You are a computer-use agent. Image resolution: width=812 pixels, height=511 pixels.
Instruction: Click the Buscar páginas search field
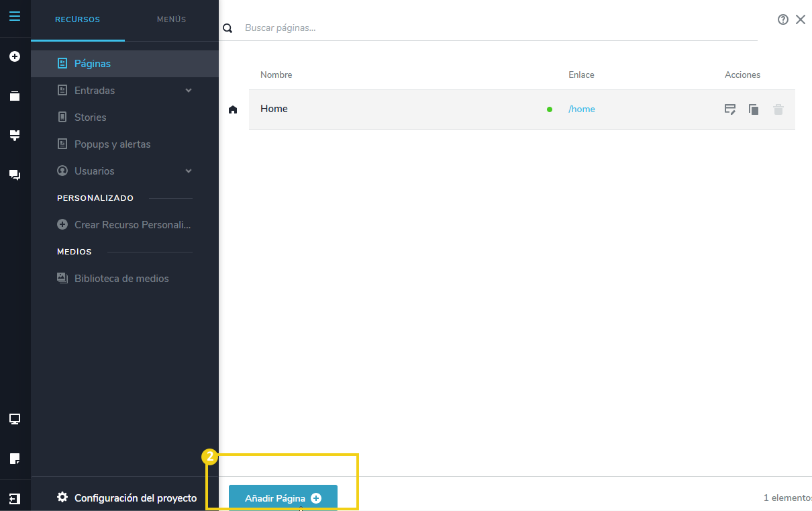pos(500,28)
